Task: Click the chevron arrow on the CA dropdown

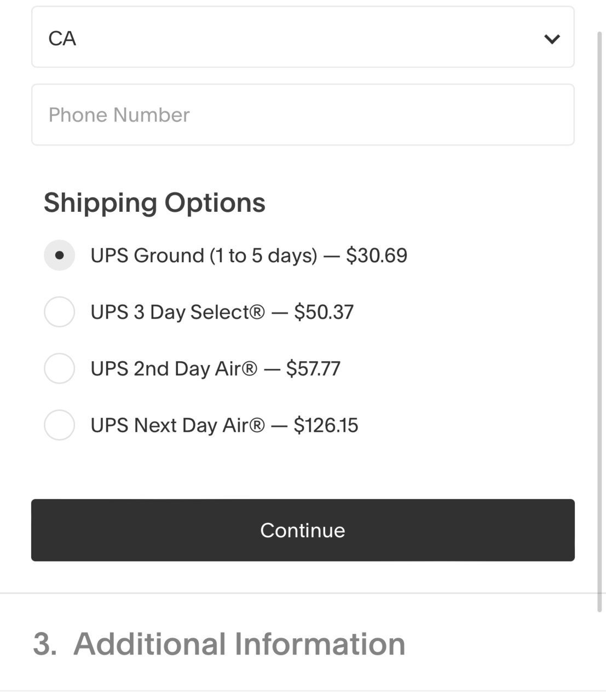Action: [552, 39]
